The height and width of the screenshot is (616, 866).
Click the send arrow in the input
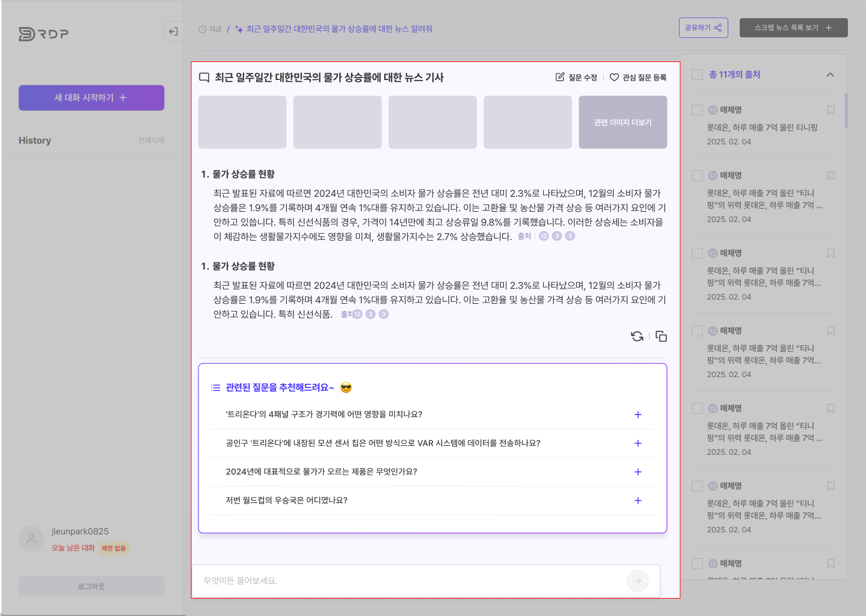pyautogui.click(x=637, y=581)
